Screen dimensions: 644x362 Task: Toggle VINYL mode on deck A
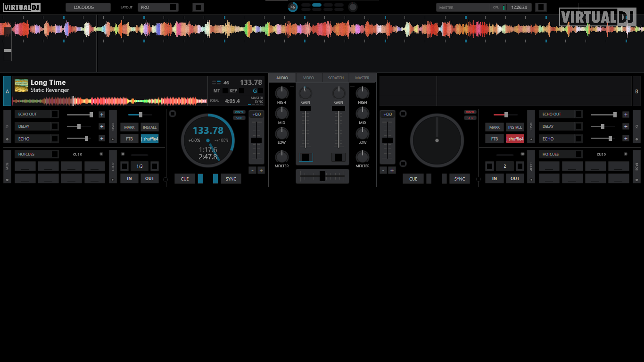[239, 112]
